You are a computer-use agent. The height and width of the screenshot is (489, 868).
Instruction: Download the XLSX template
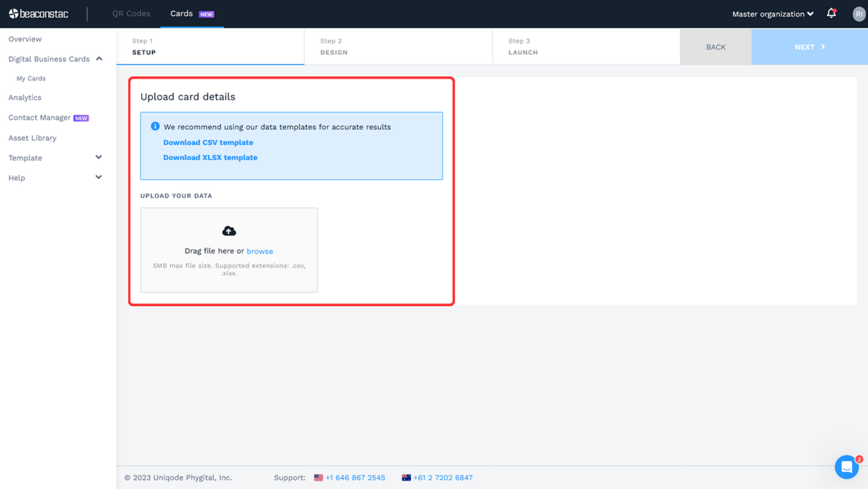click(x=210, y=157)
